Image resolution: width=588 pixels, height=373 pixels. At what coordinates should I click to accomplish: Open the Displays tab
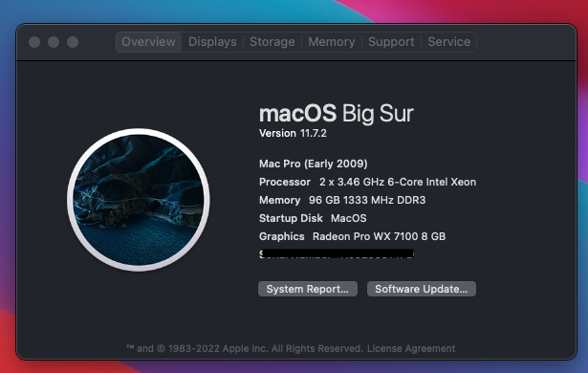point(212,42)
